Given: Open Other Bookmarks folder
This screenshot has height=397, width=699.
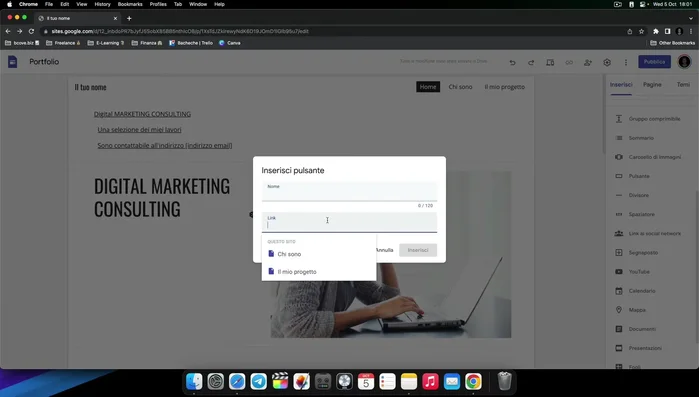Looking at the screenshot, I should pyautogui.click(x=673, y=43).
